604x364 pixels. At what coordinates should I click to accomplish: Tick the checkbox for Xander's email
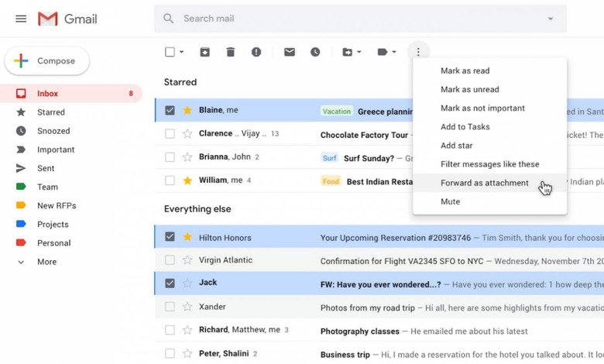click(170, 307)
